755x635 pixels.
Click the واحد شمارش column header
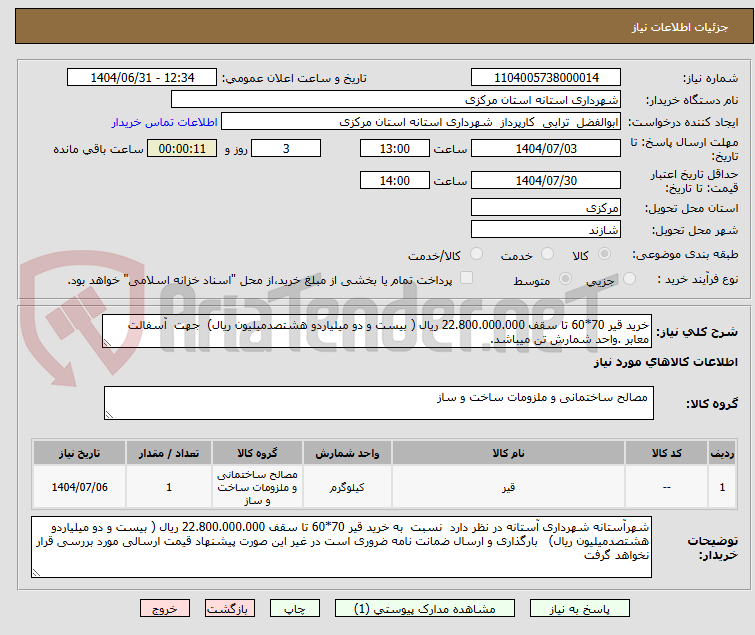coord(347,453)
